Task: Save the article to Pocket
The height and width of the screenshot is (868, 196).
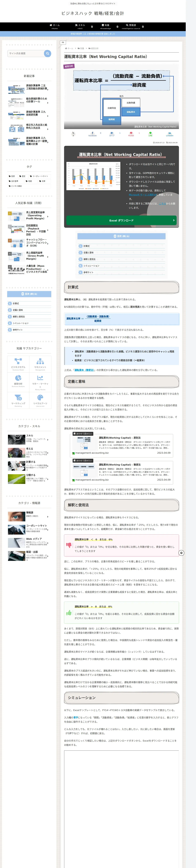Action: 131,134
